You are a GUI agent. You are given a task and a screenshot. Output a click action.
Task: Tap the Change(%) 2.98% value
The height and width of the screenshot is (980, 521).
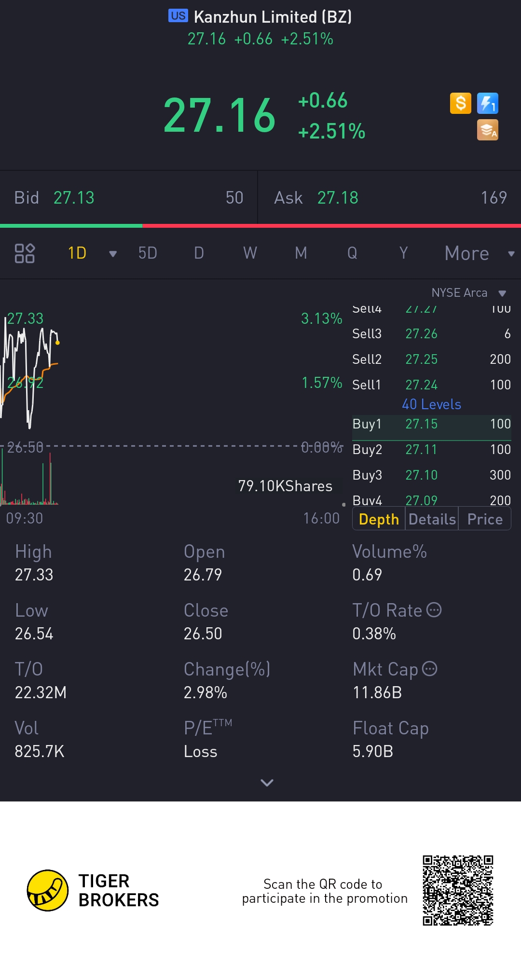206,692
